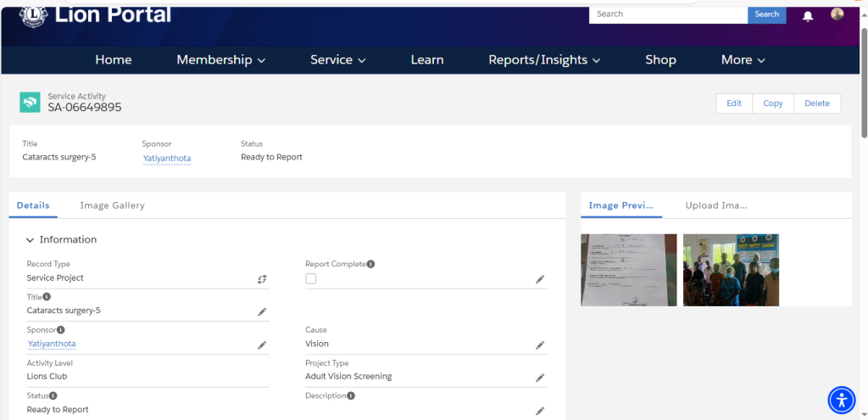This screenshot has height=420, width=868.
Task: Show info tooltip for Report Complete
Action: click(371, 264)
